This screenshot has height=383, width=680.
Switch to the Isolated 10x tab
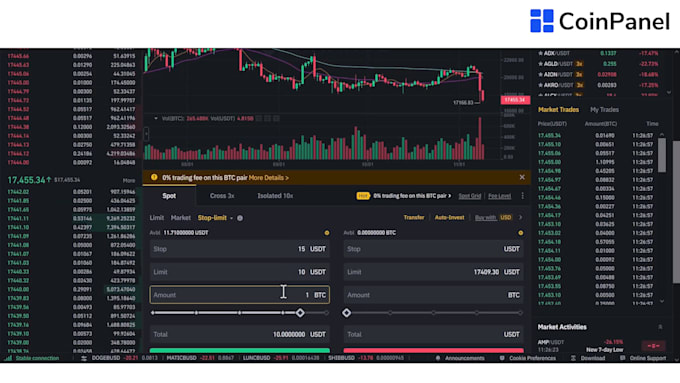[x=275, y=196]
